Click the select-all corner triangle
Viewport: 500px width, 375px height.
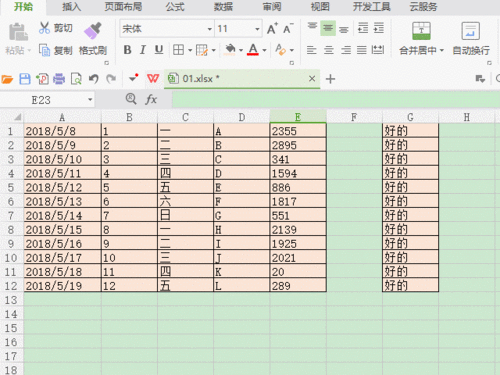[x=18, y=117]
